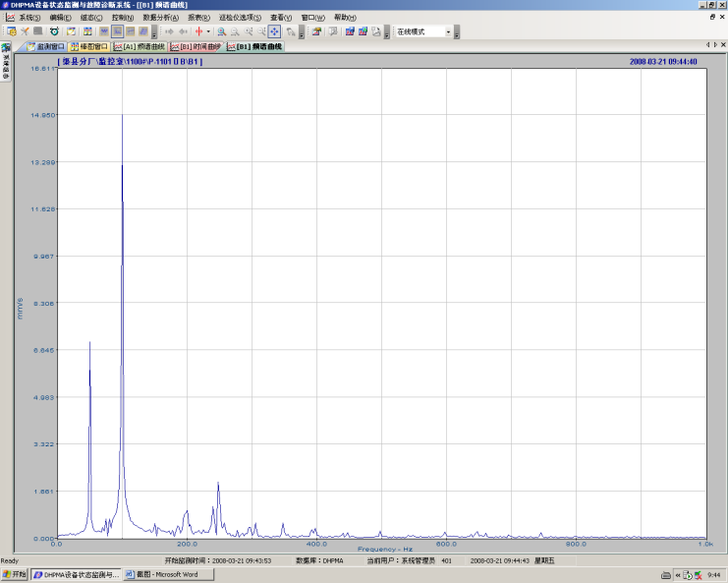
Task: Click the calendar icon in toolbar
Action: tap(72, 31)
